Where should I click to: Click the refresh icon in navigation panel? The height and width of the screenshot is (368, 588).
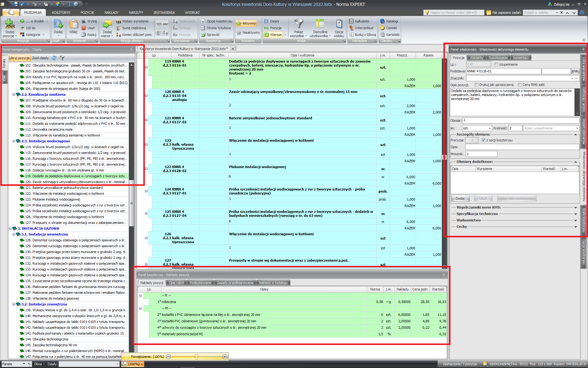[x=54, y=58]
